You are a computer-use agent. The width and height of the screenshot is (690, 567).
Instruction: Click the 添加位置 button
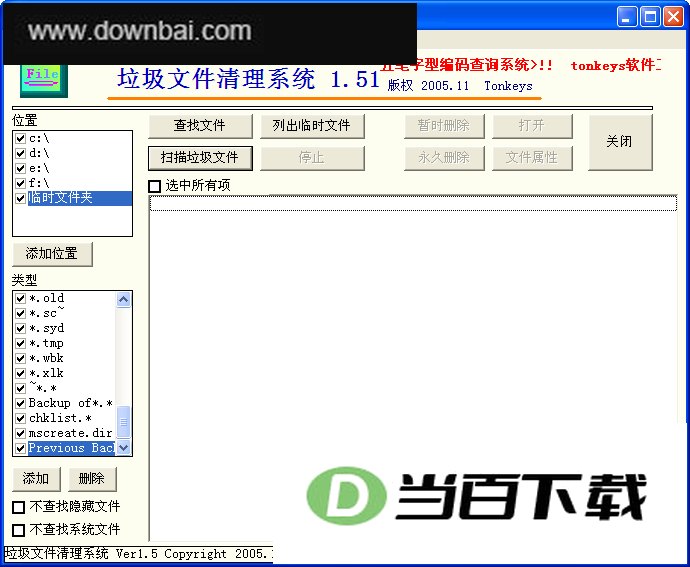click(52, 254)
